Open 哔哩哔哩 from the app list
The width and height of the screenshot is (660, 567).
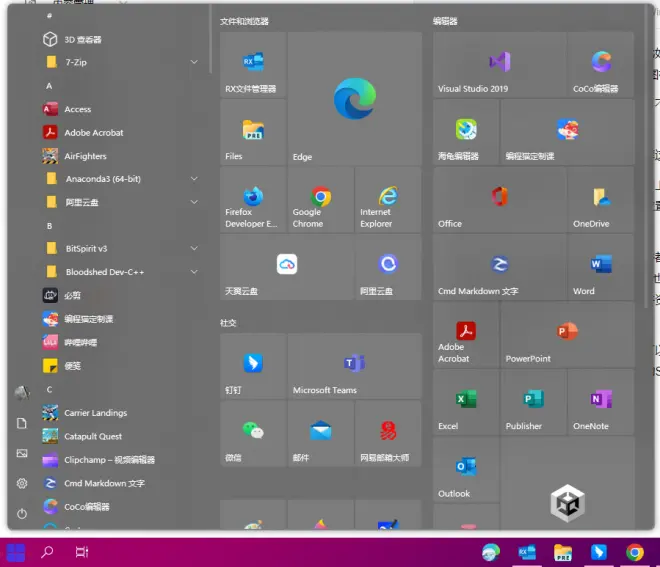pos(120,342)
